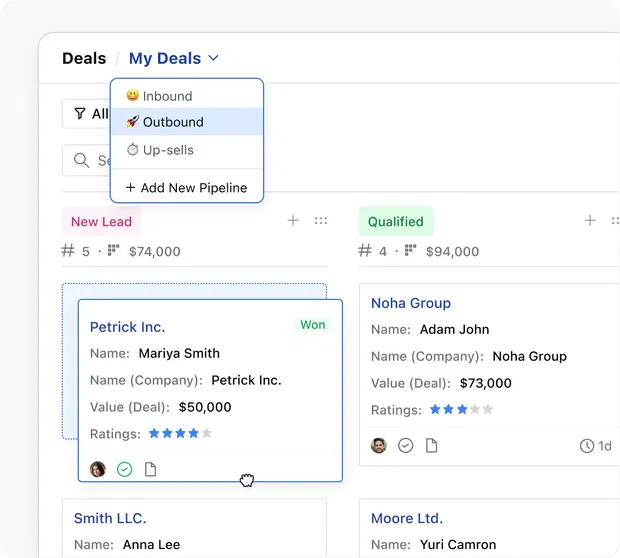Toggle task check on Noha Group card
620x558 pixels.
tap(405, 446)
